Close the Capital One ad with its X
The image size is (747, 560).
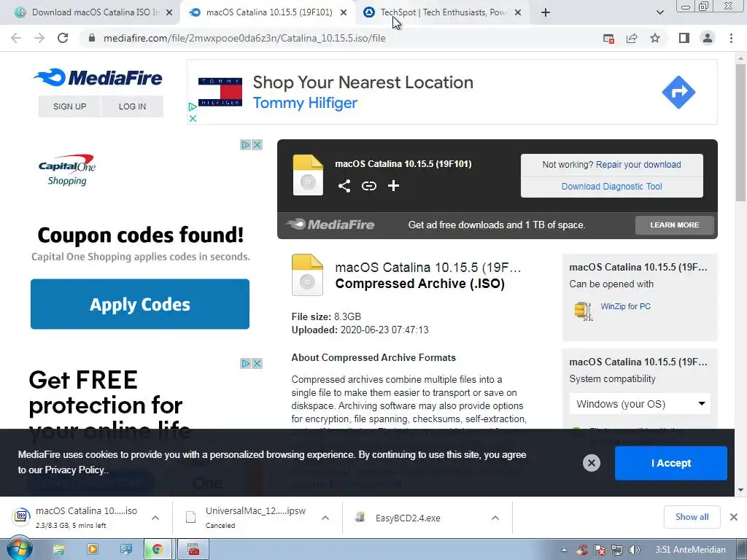[258, 145]
